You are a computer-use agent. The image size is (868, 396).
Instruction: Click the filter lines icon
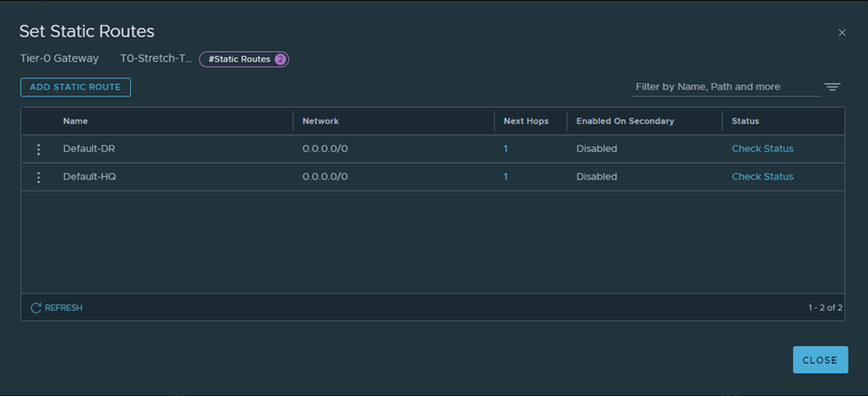click(x=831, y=87)
